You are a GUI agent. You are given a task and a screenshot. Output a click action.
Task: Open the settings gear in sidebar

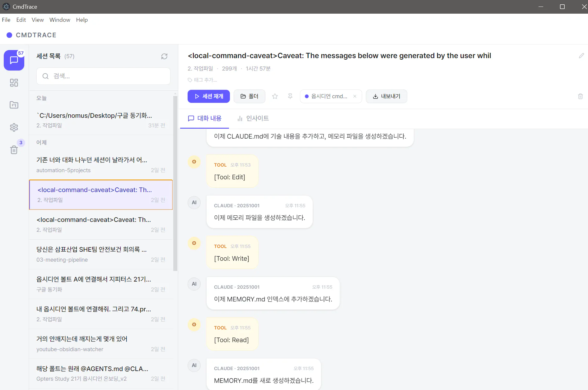click(14, 127)
